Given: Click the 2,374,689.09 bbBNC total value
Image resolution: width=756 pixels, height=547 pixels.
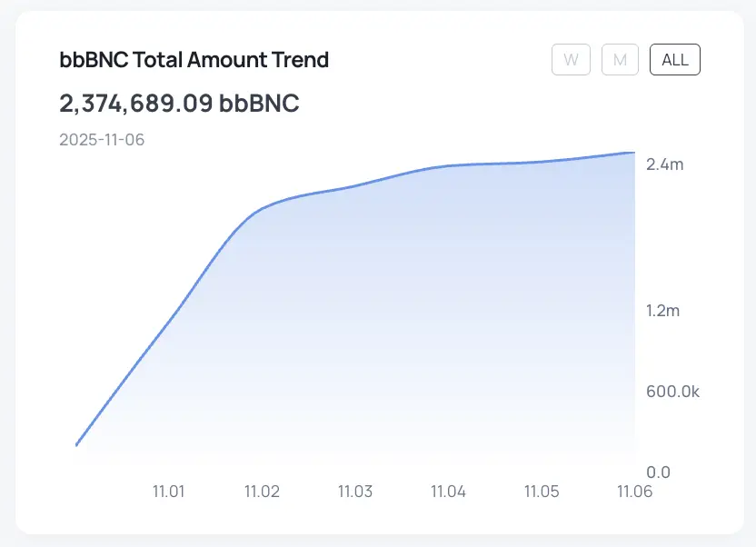Looking at the screenshot, I should [x=179, y=104].
